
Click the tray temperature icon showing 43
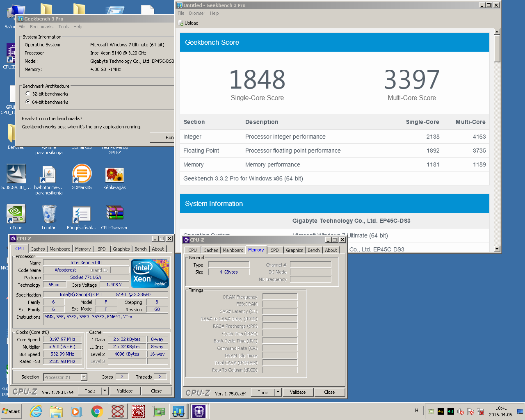pos(451,411)
